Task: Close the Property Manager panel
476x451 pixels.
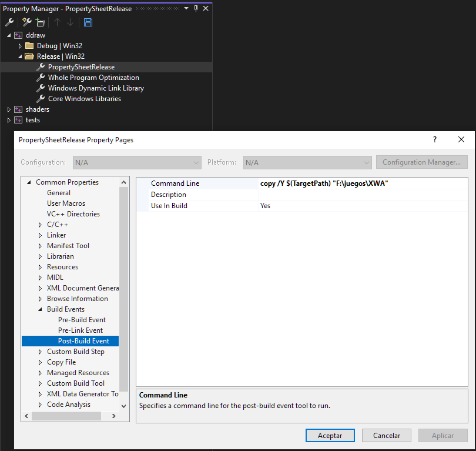Action: pos(206,8)
